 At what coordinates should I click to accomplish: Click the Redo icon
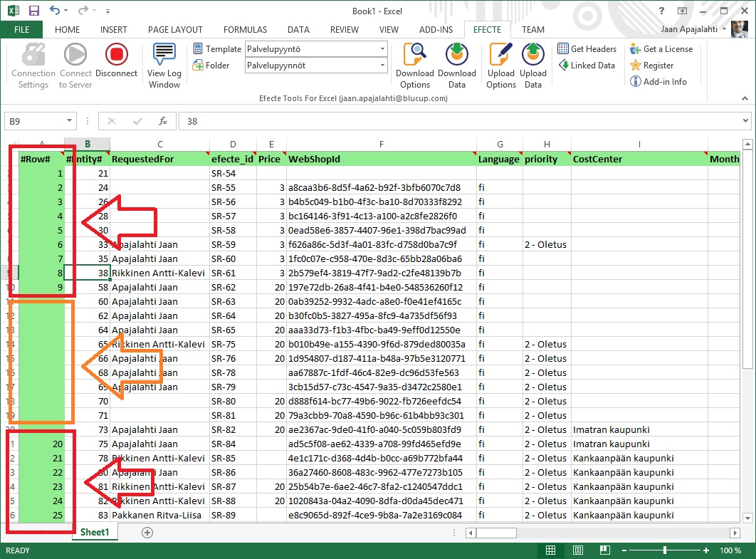83,10
